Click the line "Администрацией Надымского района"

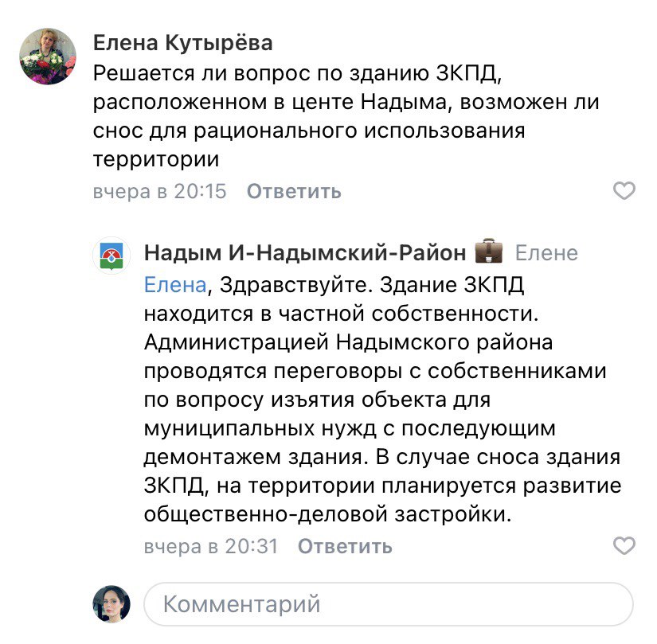point(348,343)
